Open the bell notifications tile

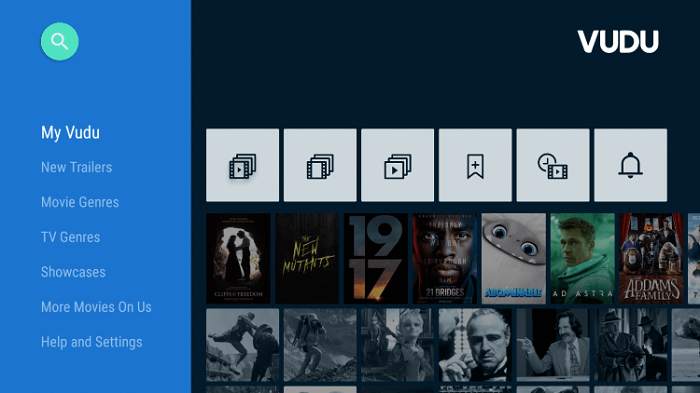pyautogui.click(x=631, y=165)
